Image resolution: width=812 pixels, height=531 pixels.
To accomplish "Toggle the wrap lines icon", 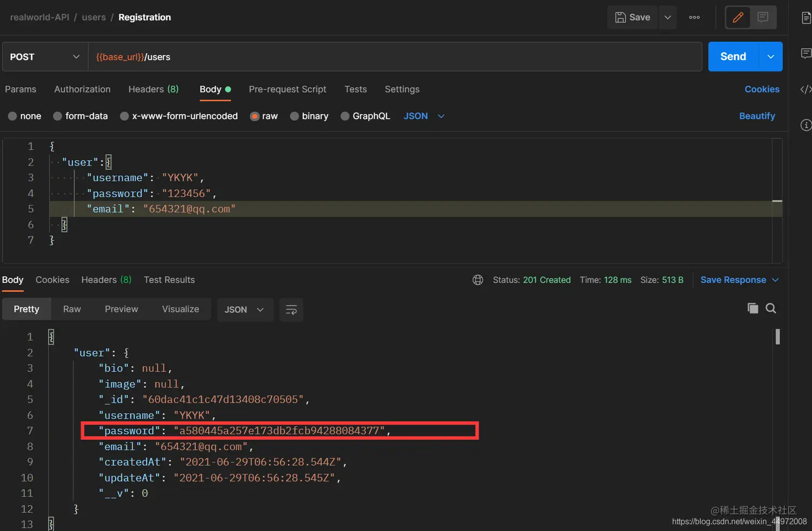I will tap(291, 310).
